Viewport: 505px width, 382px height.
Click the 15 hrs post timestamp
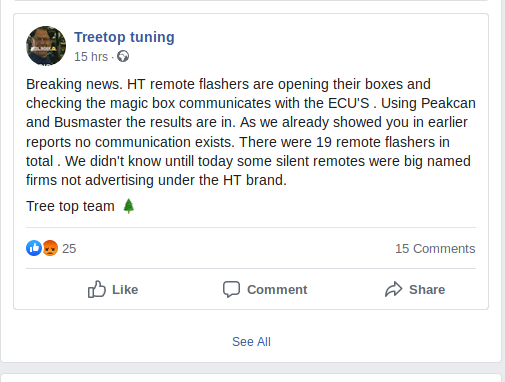tap(91, 57)
